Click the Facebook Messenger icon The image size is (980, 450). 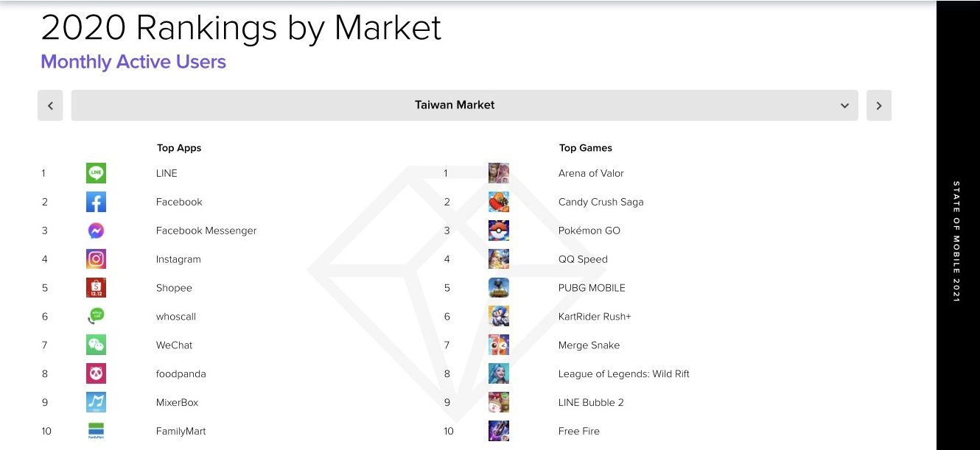[x=96, y=231]
